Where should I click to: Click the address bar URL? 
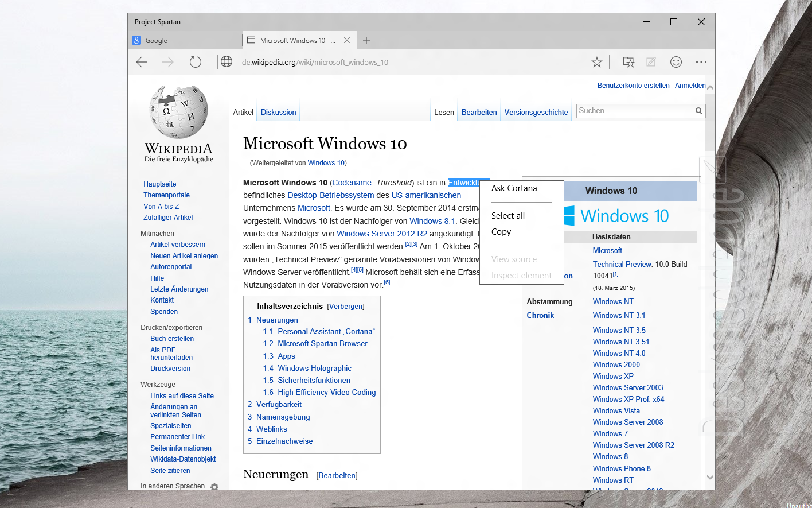(315, 62)
